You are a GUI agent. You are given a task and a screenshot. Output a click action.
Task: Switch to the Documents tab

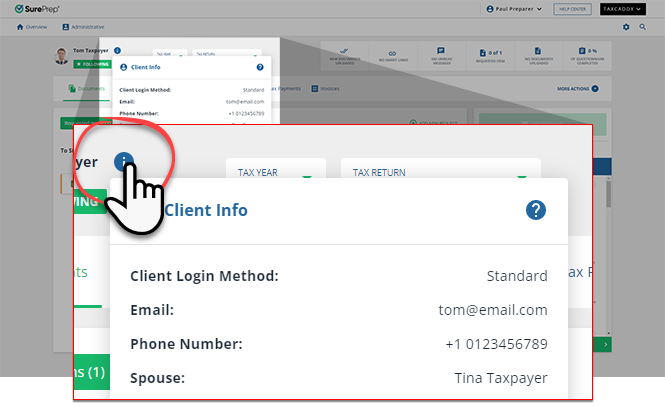[87, 89]
